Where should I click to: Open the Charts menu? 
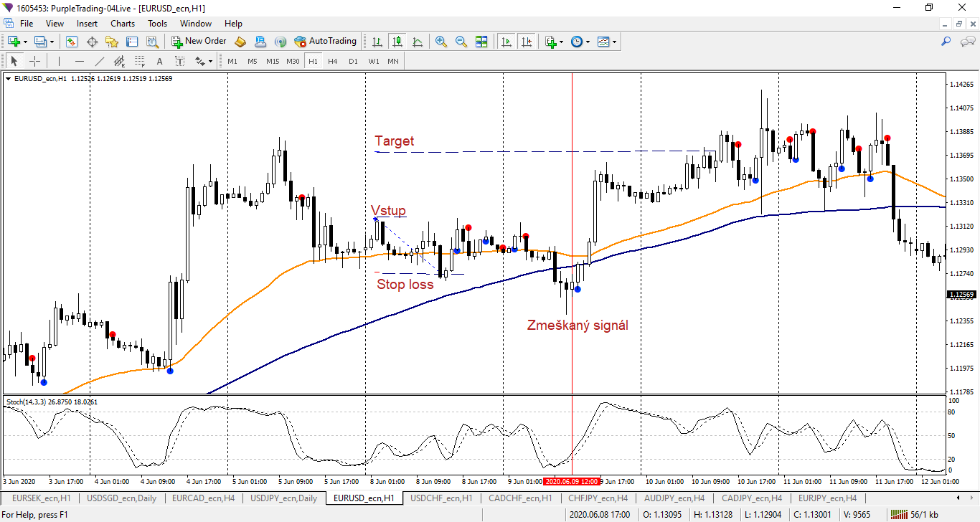[x=123, y=23]
